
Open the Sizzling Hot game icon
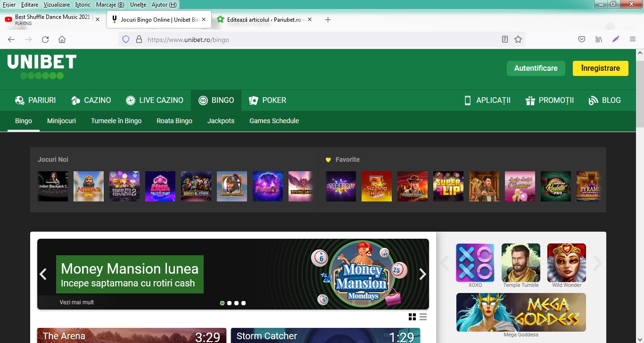[377, 186]
